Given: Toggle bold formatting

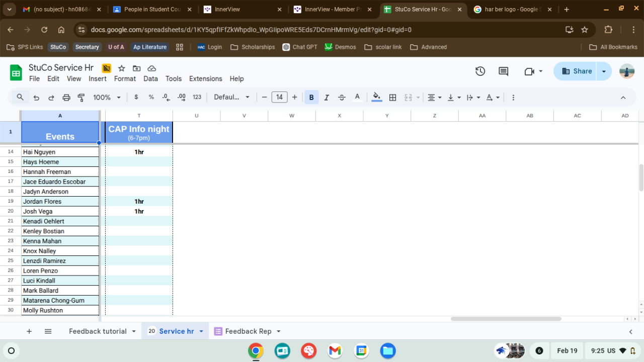Looking at the screenshot, I should pos(311,98).
